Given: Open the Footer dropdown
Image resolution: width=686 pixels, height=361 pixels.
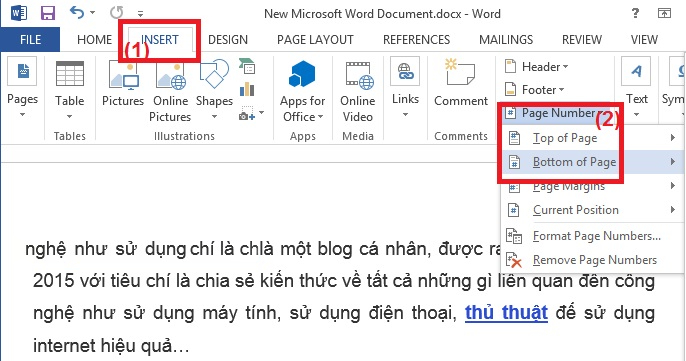Looking at the screenshot, I should coord(534,90).
